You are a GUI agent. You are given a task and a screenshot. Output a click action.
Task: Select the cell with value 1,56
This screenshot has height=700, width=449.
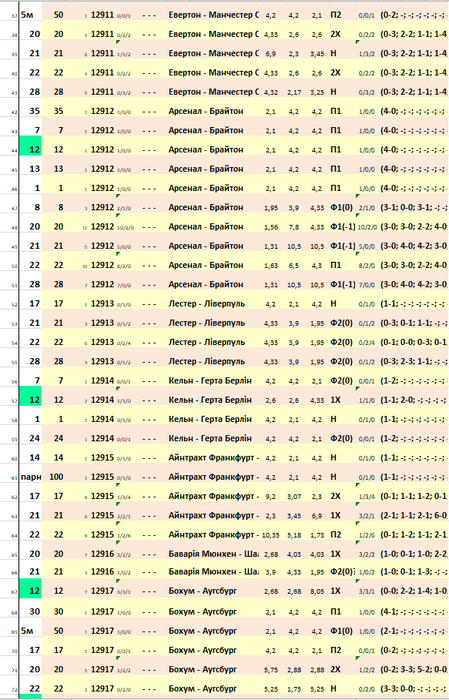click(x=270, y=227)
